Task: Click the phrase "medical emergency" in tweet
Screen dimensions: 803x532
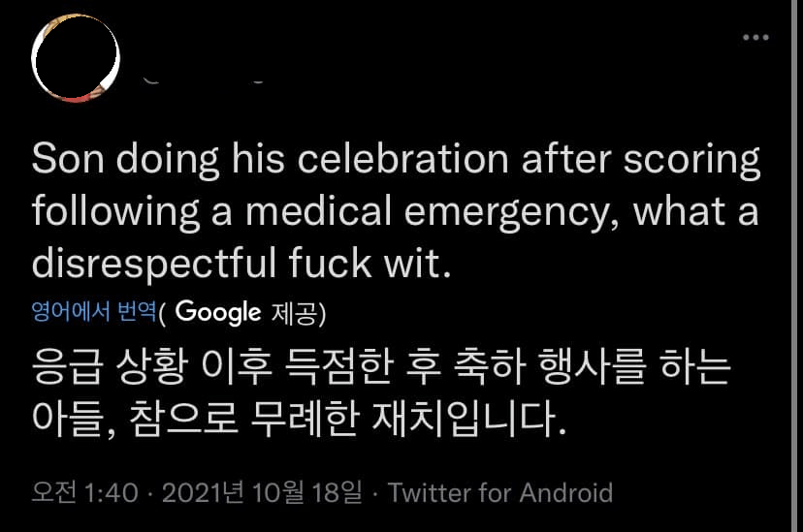Action: (x=410, y=212)
